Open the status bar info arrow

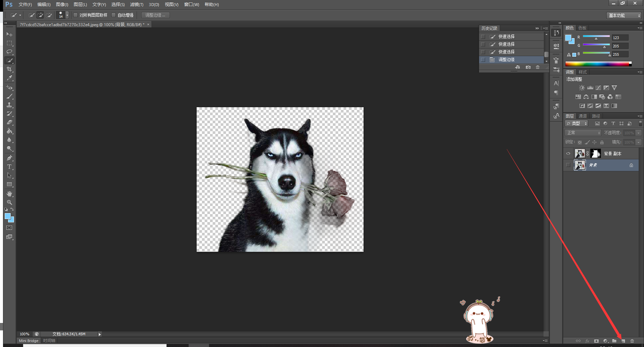[99, 334]
